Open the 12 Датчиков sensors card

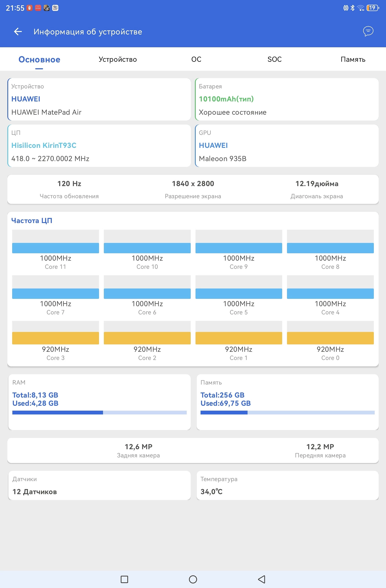tap(99, 486)
